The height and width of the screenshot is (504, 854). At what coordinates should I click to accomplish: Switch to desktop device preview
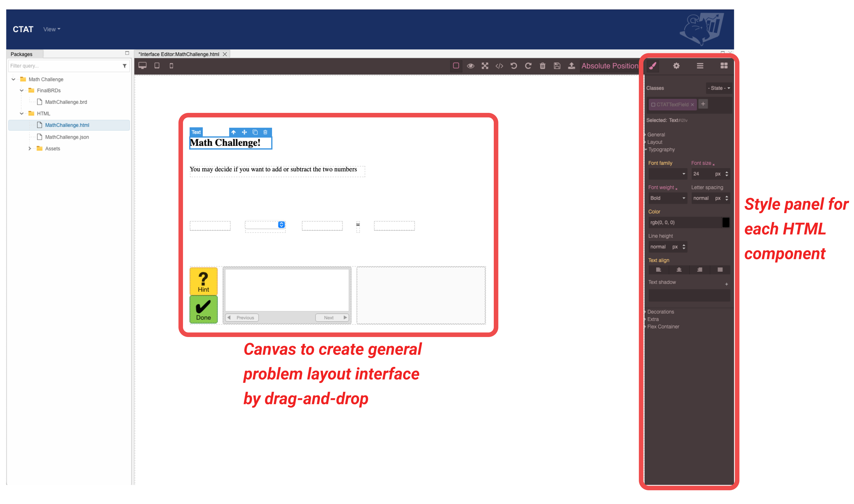click(142, 66)
